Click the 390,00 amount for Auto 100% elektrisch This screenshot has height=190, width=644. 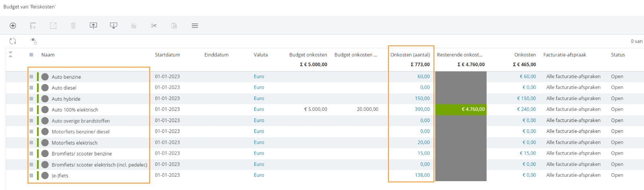[x=422, y=109]
